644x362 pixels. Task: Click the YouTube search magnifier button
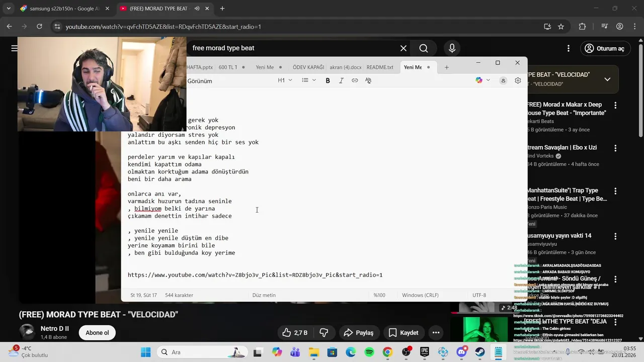click(x=424, y=48)
